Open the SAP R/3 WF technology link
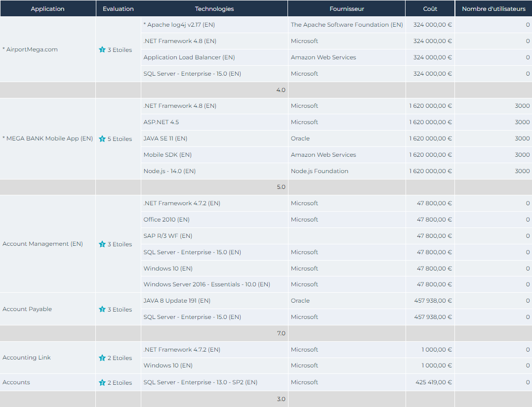532x407 pixels. (168, 236)
